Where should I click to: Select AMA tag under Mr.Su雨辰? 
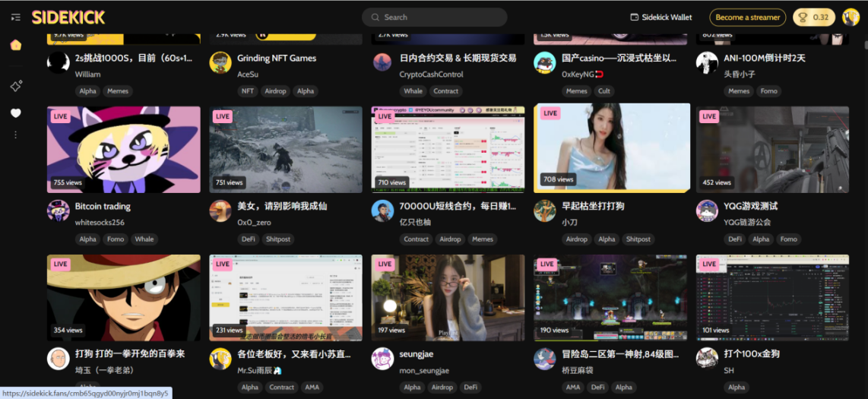click(x=312, y=388)
